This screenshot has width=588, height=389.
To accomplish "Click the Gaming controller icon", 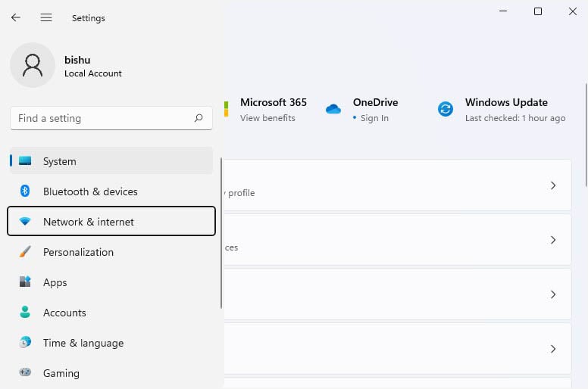I will click(x=25, y=372).
